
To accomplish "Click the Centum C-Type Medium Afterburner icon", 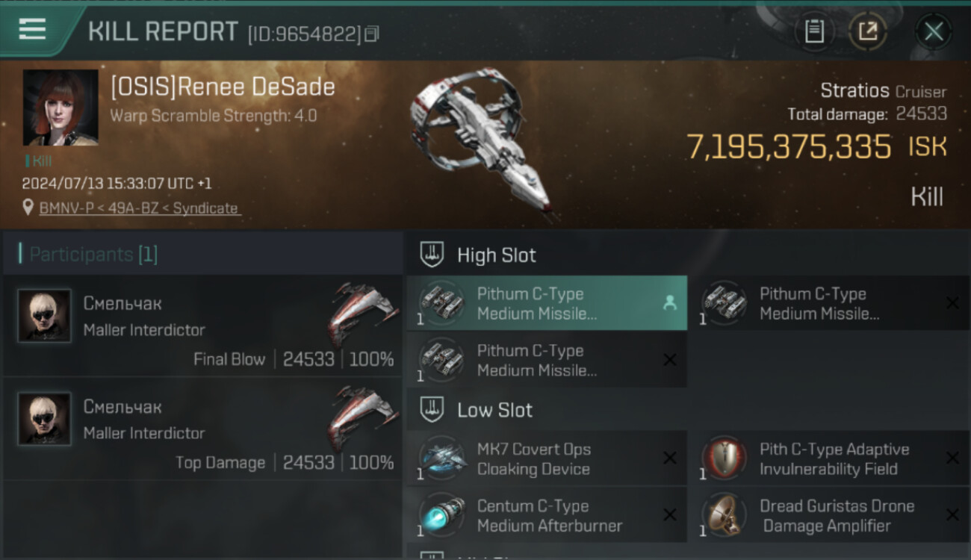I will (442, 514).
